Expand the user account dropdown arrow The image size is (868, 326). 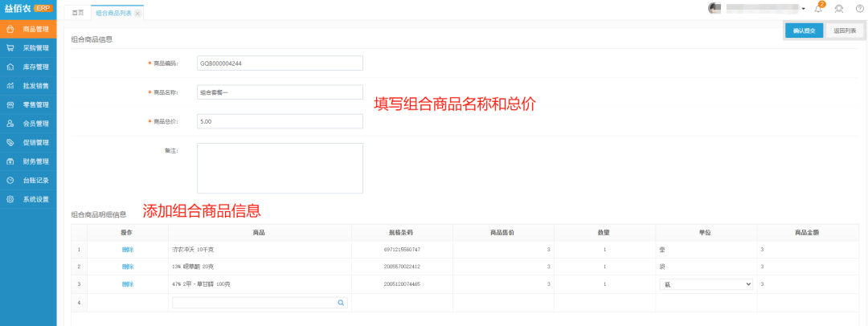804,9
